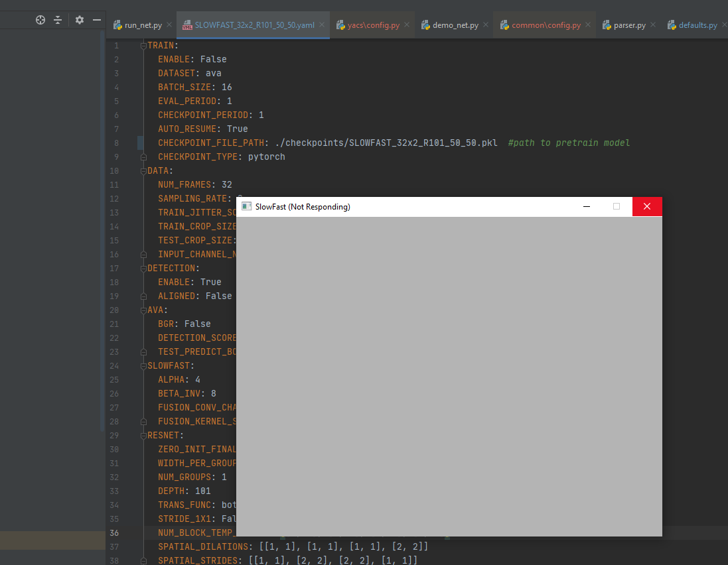This screenshot has height=565, width=728.
Task: Click the Collapse All icon in project panel
Action: tap(59, 20)
